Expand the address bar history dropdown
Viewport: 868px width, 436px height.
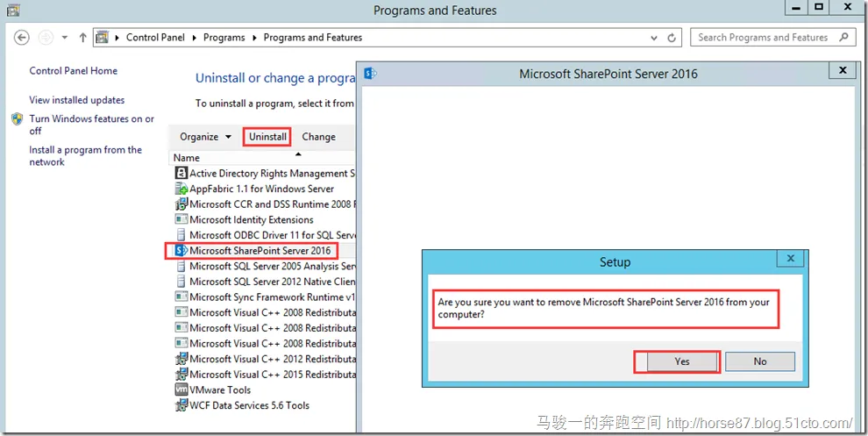click(x=654, y=39)
